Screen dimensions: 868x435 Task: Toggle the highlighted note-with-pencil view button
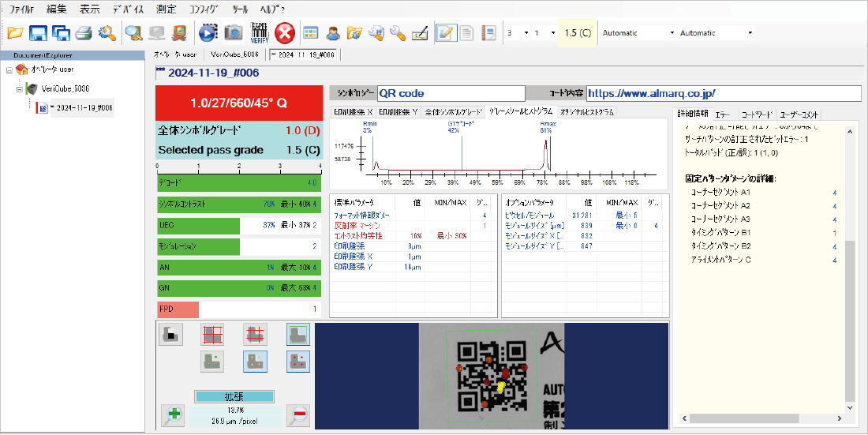pos(446,33)
